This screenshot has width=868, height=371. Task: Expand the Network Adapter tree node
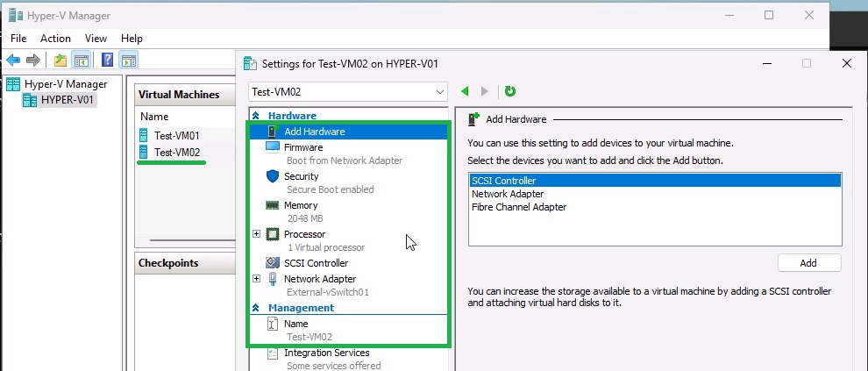click(x=256, y=279)
